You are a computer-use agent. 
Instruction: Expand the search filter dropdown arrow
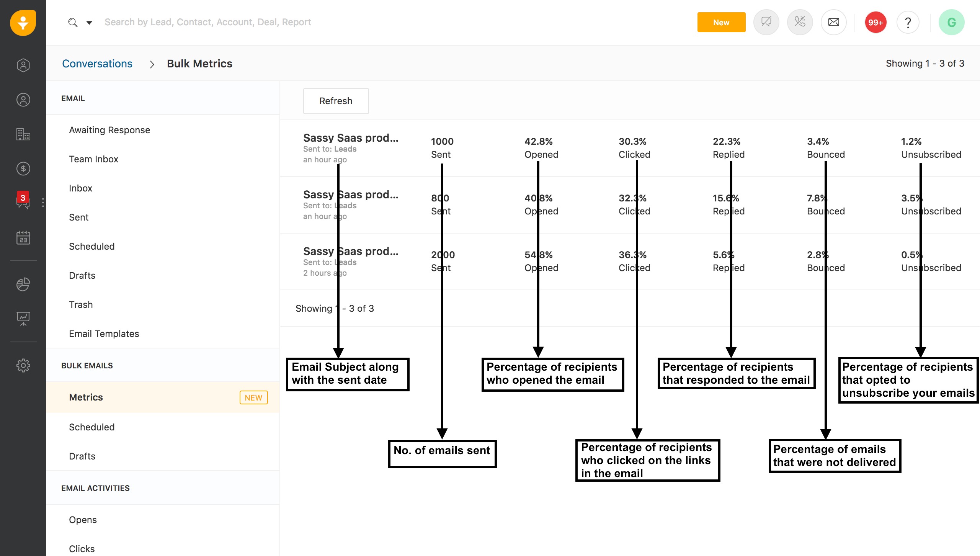click(x=89, y=23)
